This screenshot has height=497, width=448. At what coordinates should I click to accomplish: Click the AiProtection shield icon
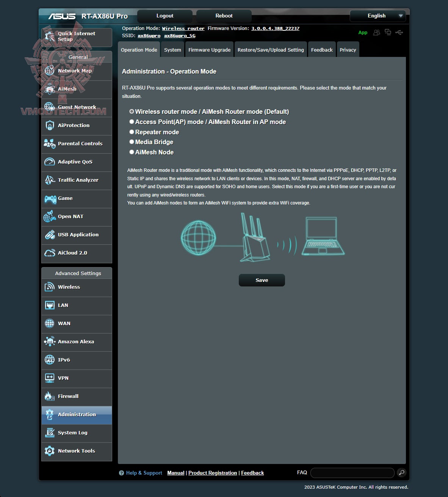50,125
